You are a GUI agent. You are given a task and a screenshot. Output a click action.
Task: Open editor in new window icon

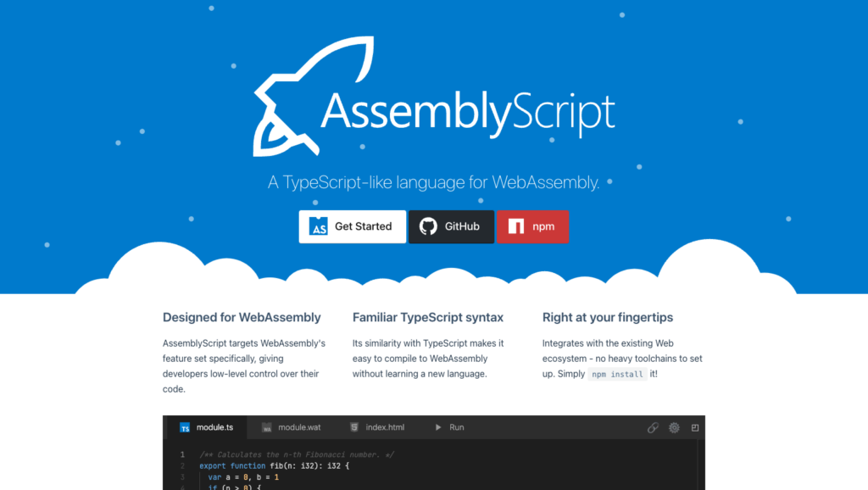(695, 428)
